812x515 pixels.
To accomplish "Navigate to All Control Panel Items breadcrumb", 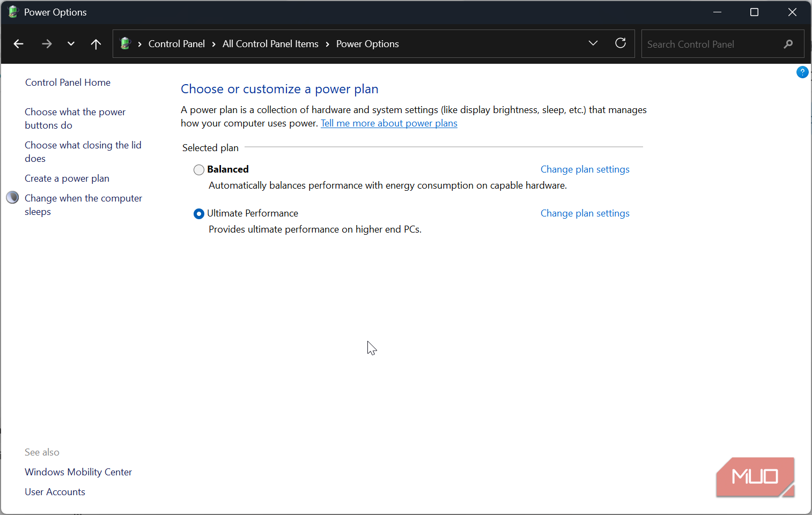I will [x=270, y=44].
